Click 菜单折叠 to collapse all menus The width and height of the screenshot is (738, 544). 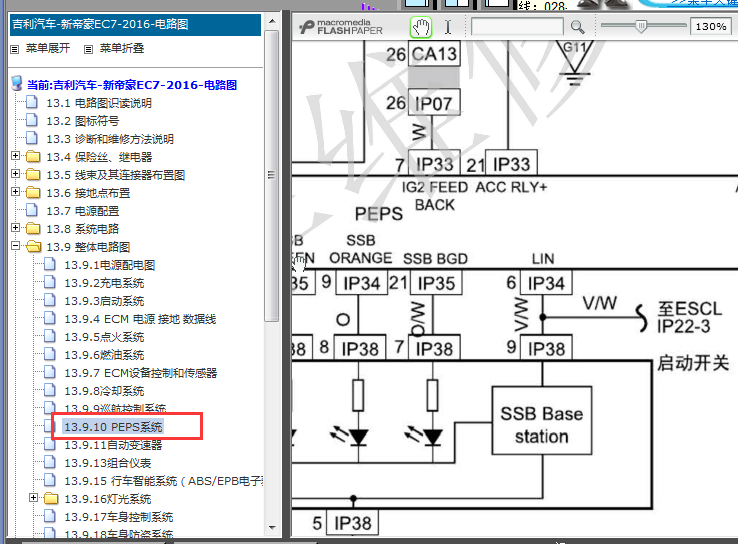coord(121,48)
